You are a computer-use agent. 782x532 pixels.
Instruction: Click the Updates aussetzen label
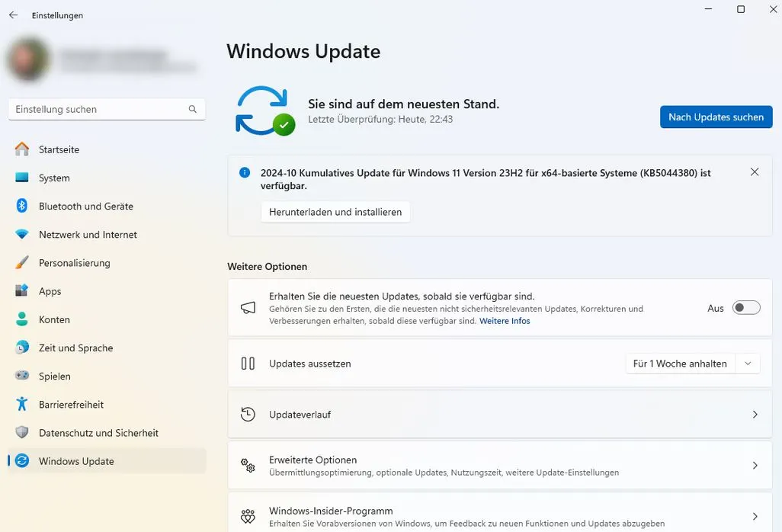309,364
